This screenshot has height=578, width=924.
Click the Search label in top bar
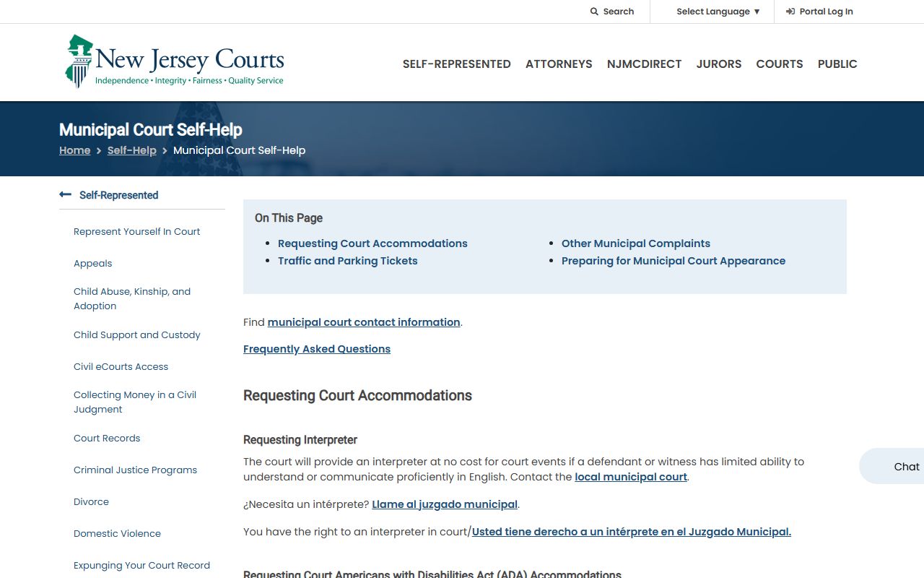point(619,12)
